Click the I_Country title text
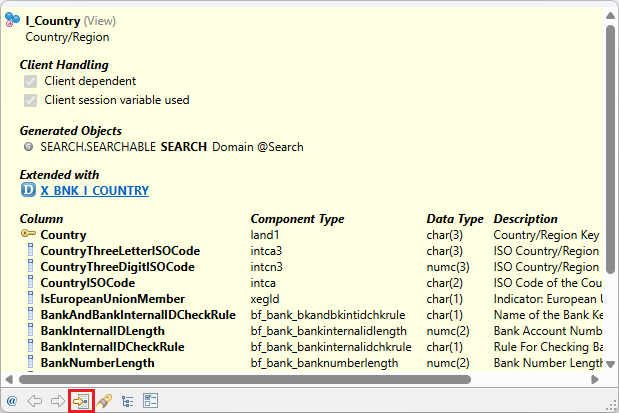The width and height of the screenshot is (619, 413). pos(53,21)
